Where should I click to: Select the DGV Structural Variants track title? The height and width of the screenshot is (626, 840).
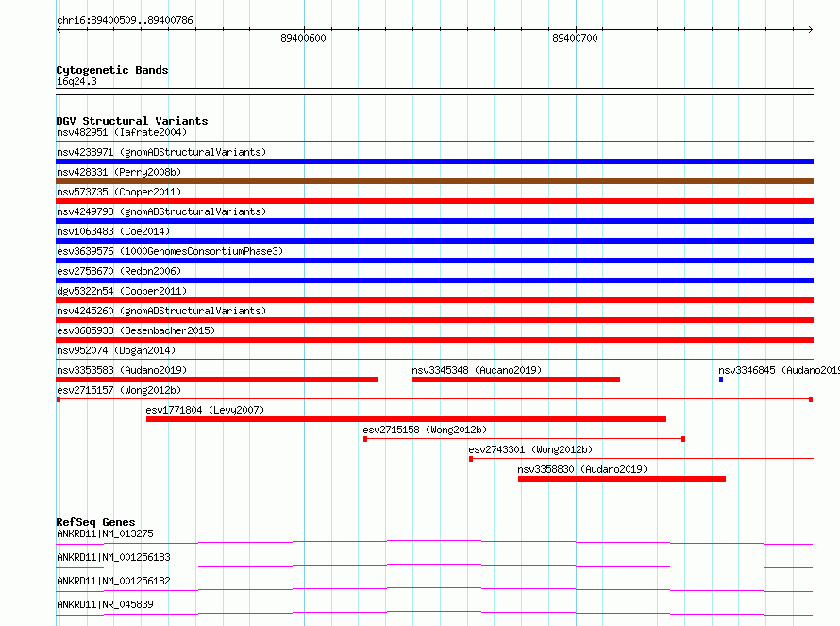pyautogui.click(x=132, y=121)
